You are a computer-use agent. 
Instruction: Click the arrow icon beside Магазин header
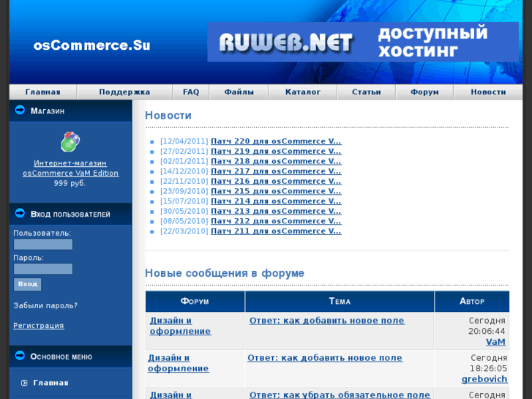[x=20, y=111]
